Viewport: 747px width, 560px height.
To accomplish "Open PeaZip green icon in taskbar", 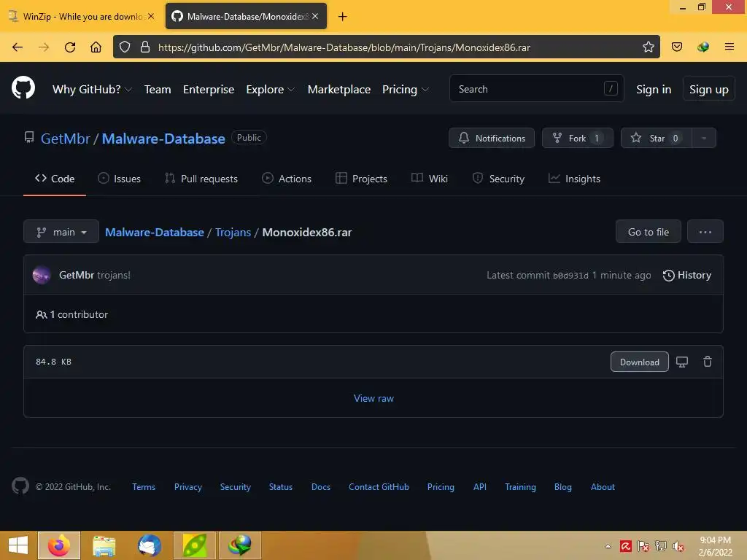I will click(x=195, y=545).
